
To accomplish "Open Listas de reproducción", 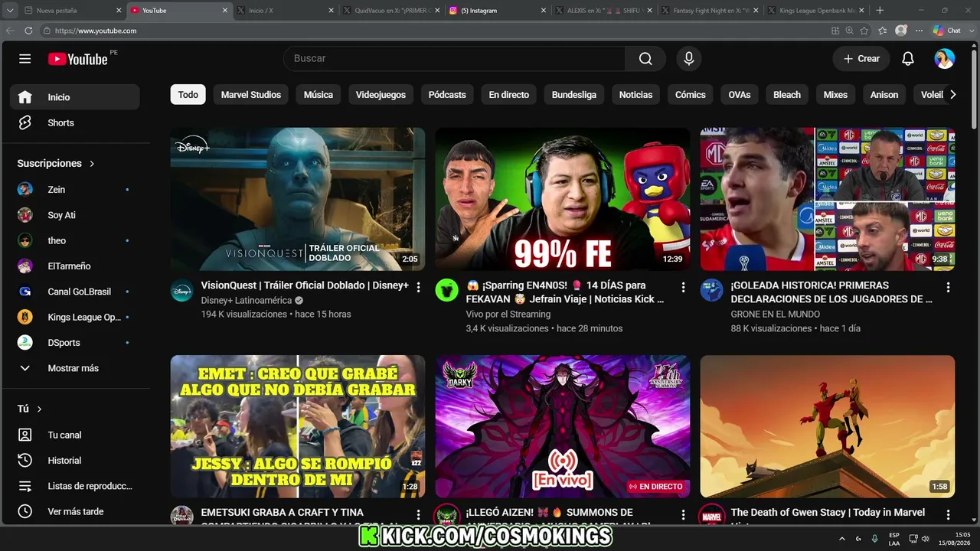I will (75, 486).
